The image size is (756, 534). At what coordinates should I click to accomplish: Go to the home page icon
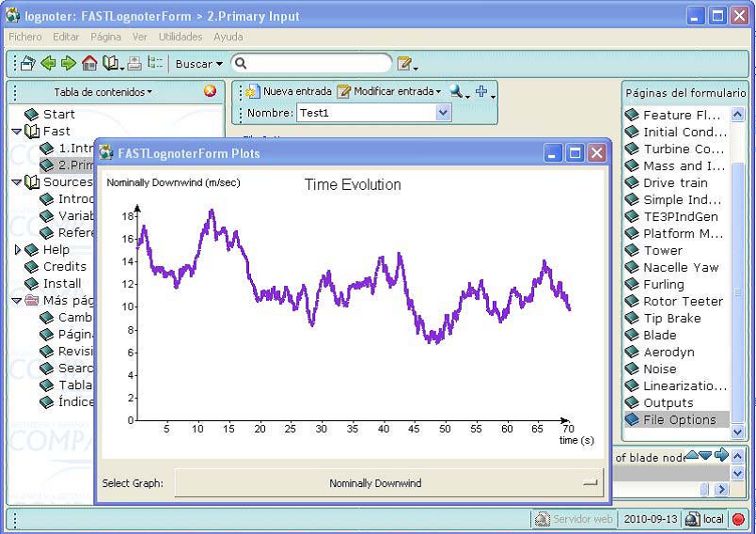tap(89, 64)
